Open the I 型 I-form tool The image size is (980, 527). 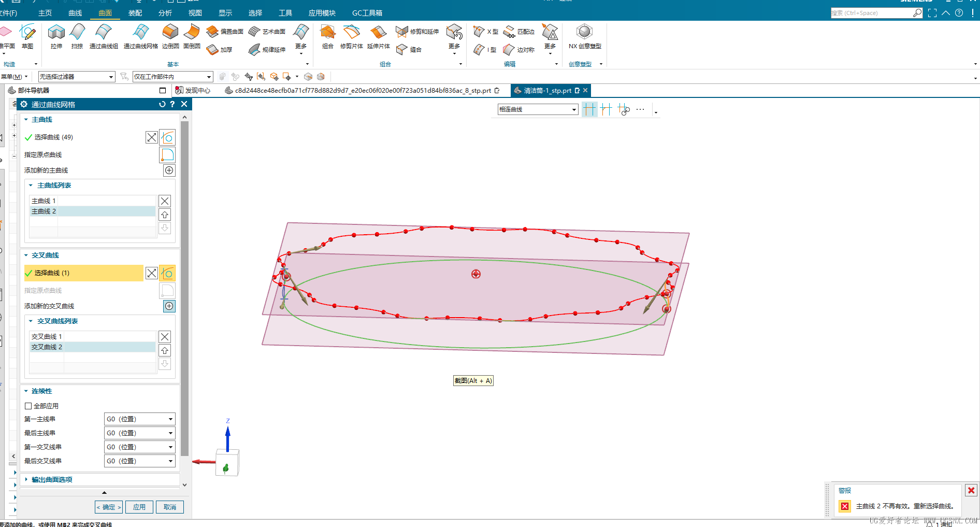pos(485,50)
